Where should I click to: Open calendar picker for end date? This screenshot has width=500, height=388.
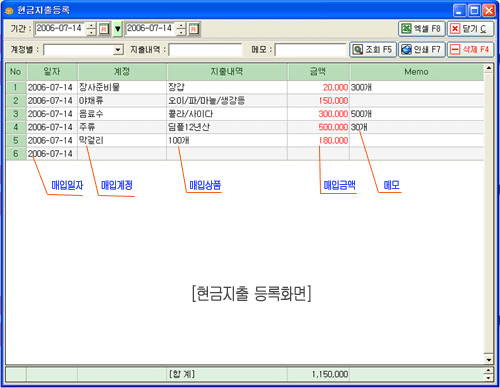pos(193,29)
